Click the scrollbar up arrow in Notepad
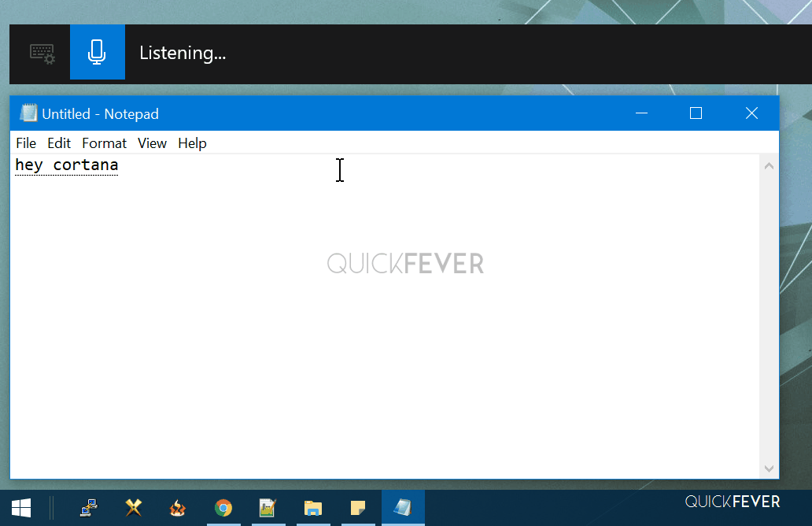The image size is (812, 526). pyautogui.click(x=769, y=166)
